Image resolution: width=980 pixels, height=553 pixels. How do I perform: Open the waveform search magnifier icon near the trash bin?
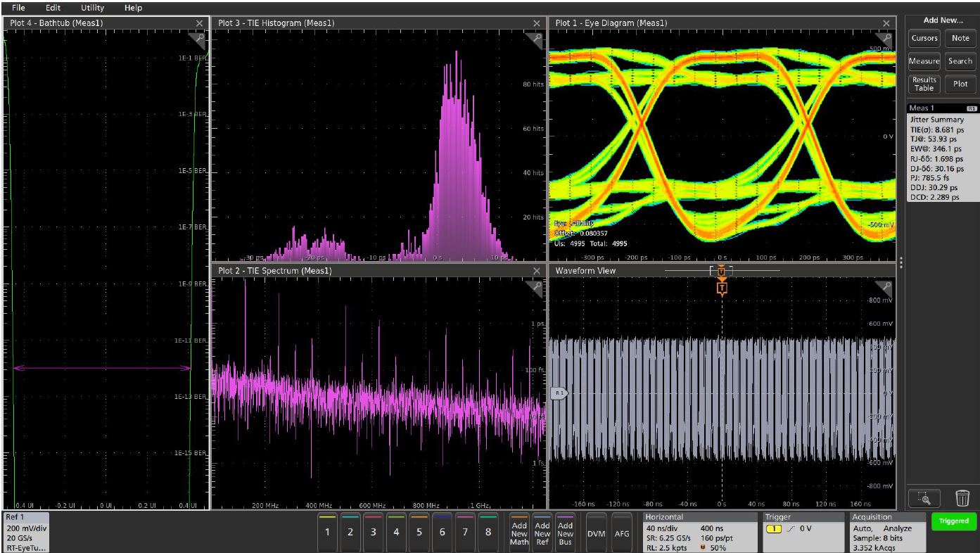pyautogui.click(x=924, y=498)
